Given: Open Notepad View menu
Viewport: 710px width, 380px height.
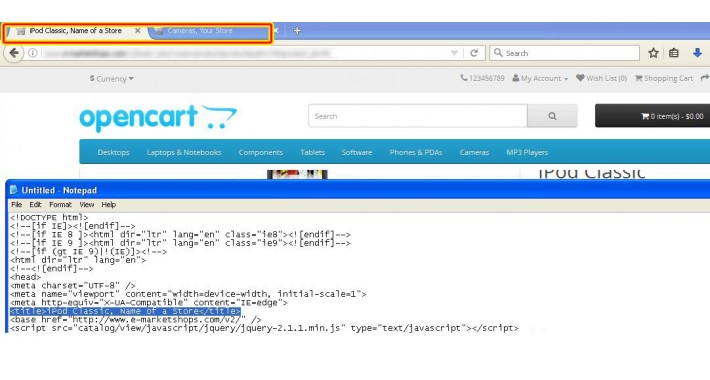Looking at the screenshot, I should (86, 205).
